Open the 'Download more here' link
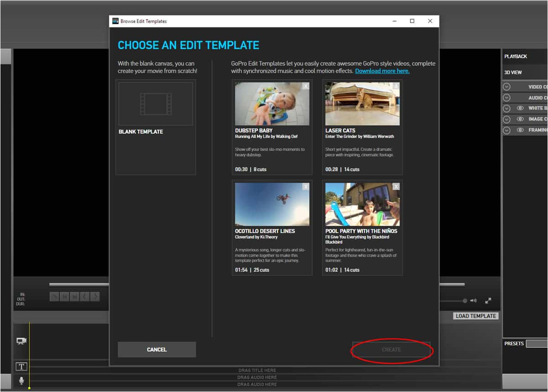The image size is (548, 392). click(x=382, y=71)
